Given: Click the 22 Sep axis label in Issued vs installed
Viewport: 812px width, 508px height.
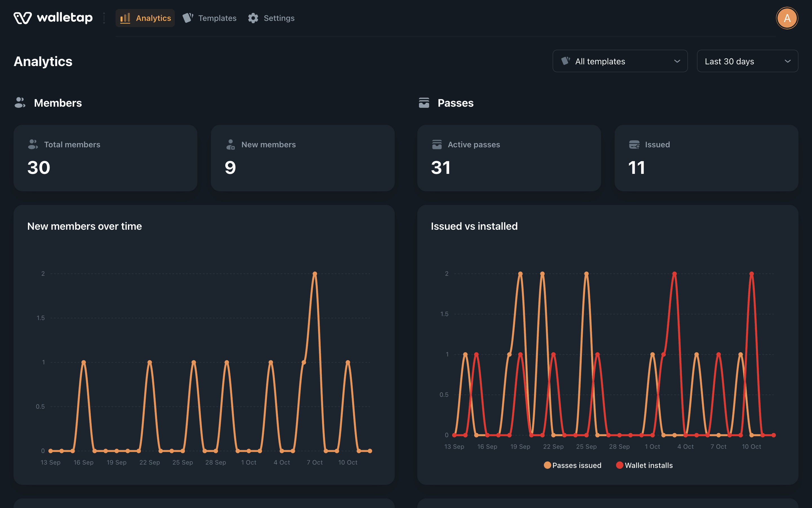Looking at the screenshot, I should click(x=553, y=446).
